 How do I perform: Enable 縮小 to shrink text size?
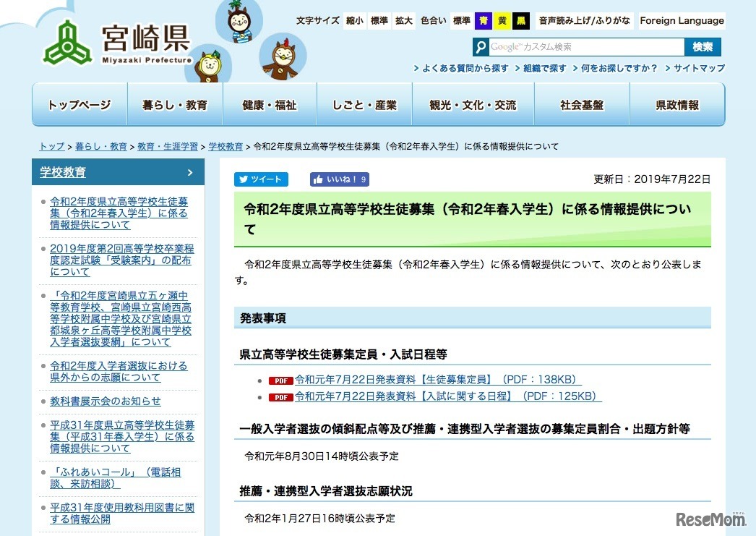pos(355,20)
